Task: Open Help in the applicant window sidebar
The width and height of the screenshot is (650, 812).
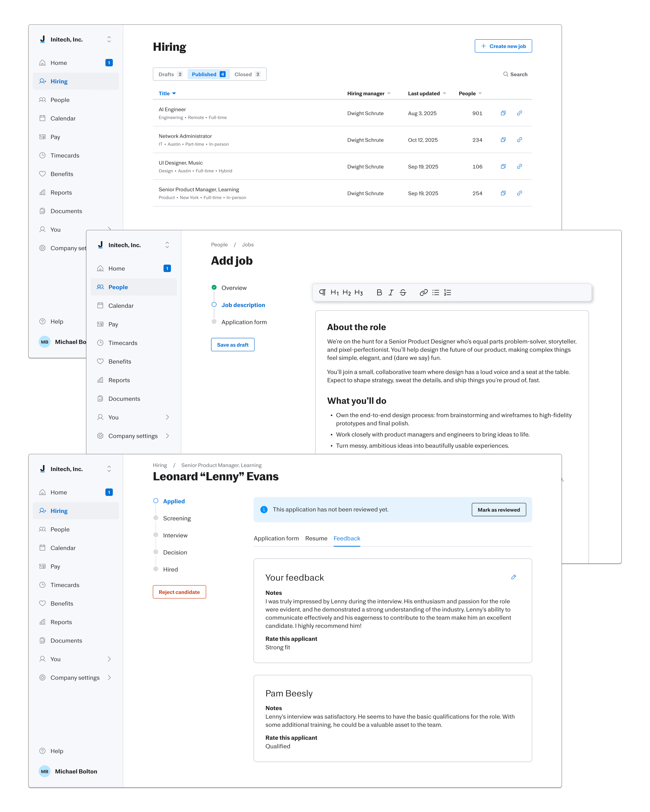Action: click(76, 751)
